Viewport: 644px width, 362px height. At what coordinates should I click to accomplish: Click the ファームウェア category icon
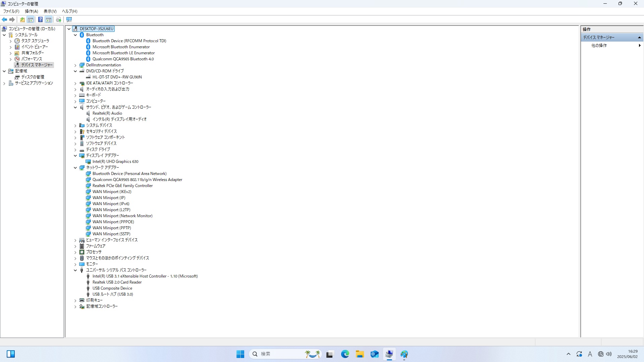82,246
